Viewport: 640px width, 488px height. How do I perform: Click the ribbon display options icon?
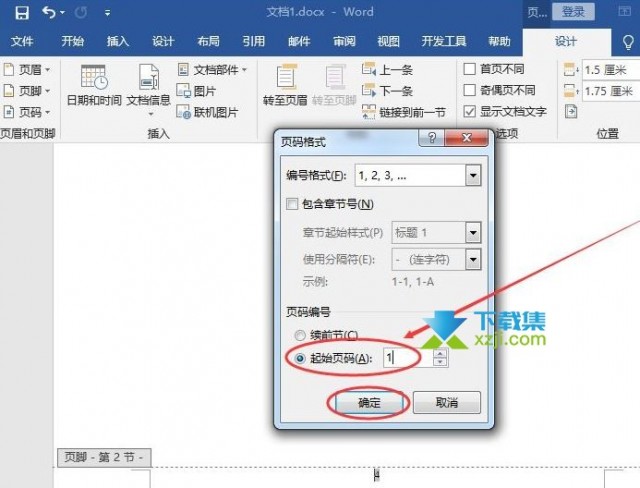(624, 11)
